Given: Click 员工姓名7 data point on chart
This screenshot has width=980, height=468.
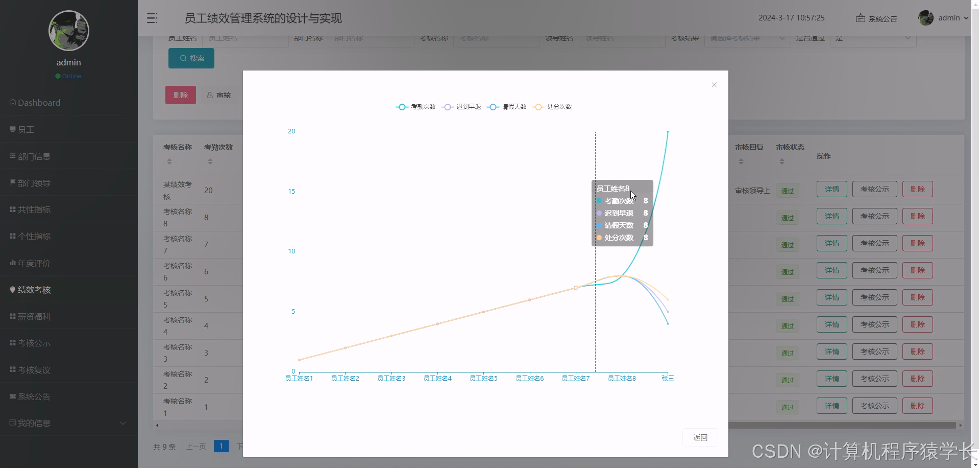Looking at the screenshot, I should 576,288.
